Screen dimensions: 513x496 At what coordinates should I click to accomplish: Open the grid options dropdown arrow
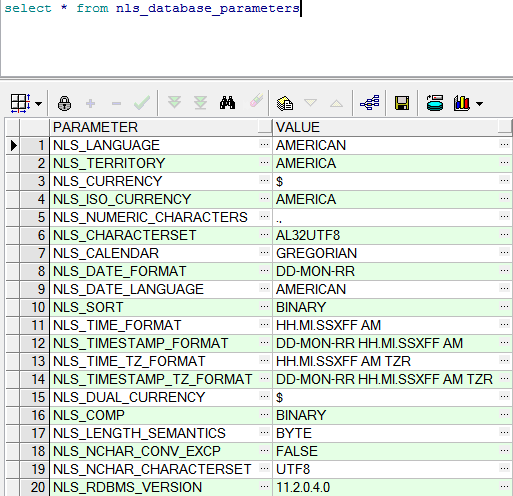(39, 104)
